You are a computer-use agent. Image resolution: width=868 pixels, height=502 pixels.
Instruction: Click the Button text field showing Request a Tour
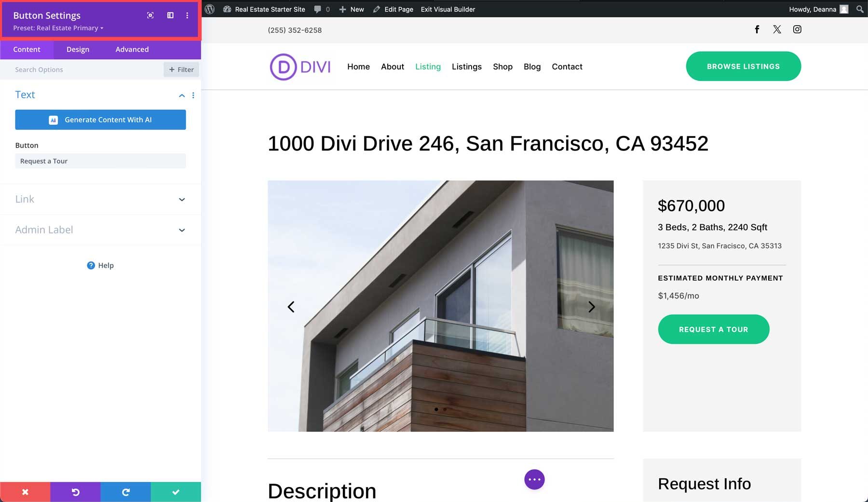100,161
